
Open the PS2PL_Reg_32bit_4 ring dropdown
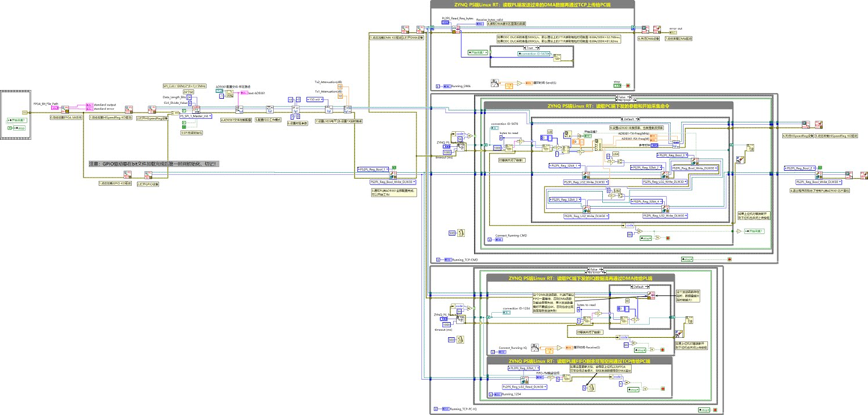(646, 202)
